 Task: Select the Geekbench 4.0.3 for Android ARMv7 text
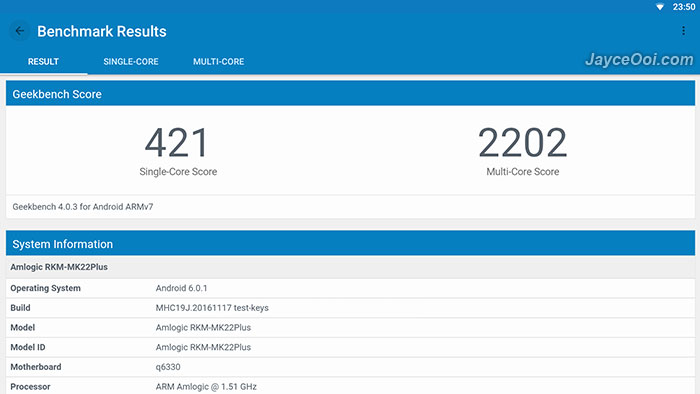[x=83, y=207]
